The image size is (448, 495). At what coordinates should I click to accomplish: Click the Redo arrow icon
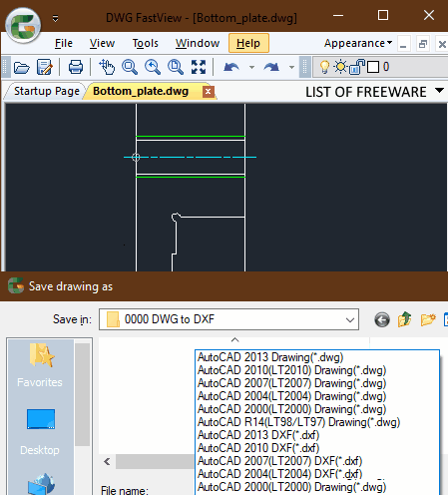(x=271, y=67)
